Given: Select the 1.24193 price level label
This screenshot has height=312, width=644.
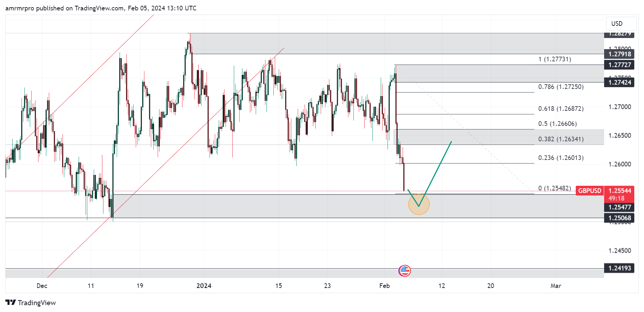Looking at the screenshot, I should [x=619, y=268].
